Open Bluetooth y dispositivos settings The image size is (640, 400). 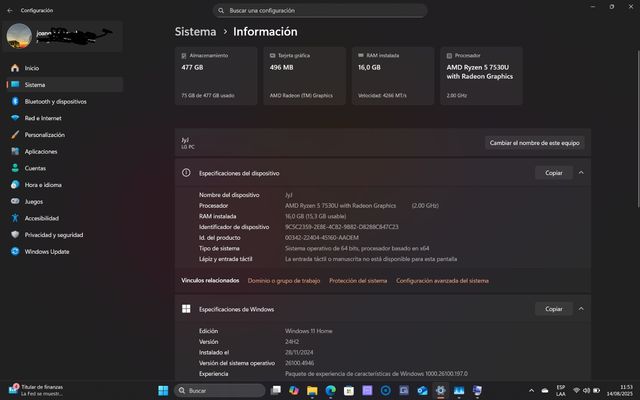[x=55, y=101]
